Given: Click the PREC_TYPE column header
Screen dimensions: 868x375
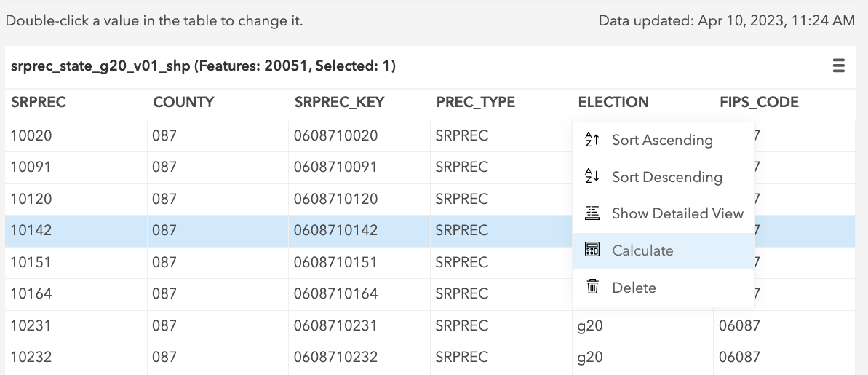Looking at the screenshot, I should coord(475,103).
